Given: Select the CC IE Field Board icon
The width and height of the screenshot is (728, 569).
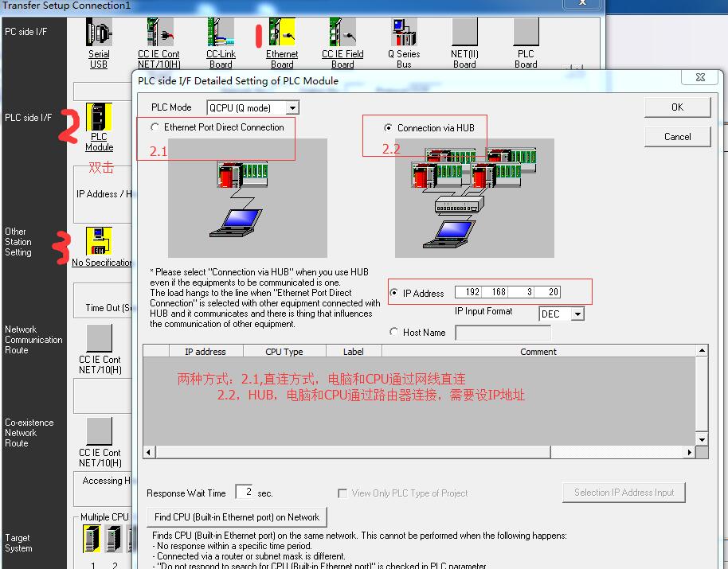Looking at the screenshot, I should tap(342, 33).
